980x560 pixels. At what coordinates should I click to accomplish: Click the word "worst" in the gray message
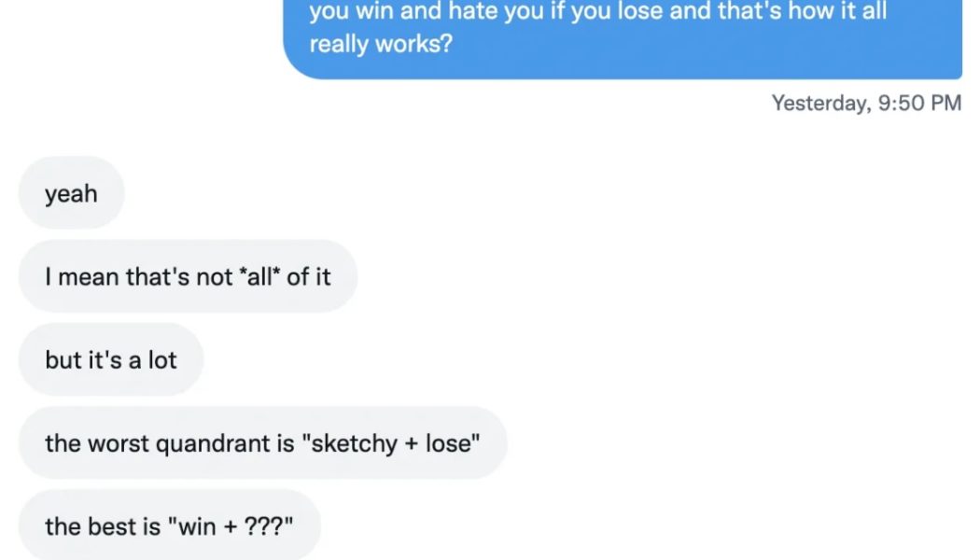click(x=119, y=443)
